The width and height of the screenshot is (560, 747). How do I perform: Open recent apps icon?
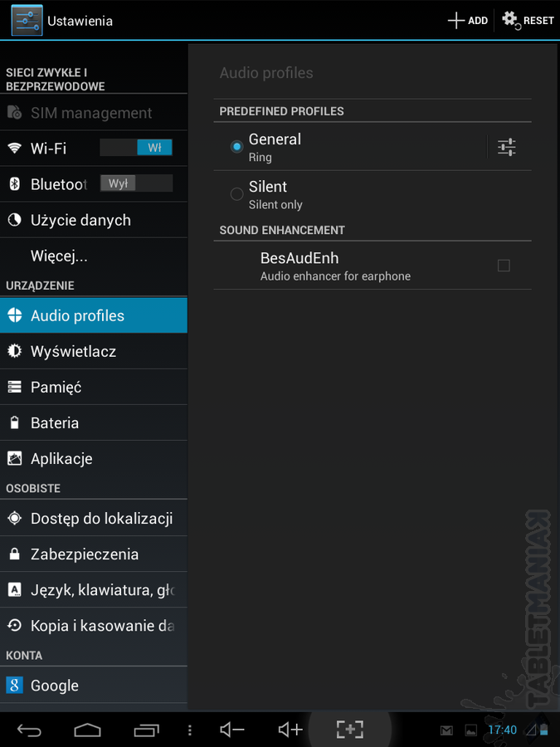[146, 730]
